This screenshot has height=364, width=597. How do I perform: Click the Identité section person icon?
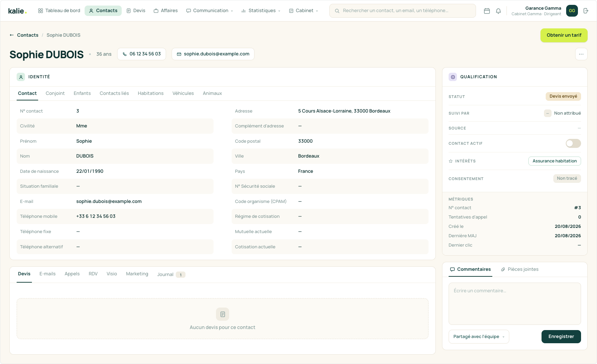click(21, 77)
